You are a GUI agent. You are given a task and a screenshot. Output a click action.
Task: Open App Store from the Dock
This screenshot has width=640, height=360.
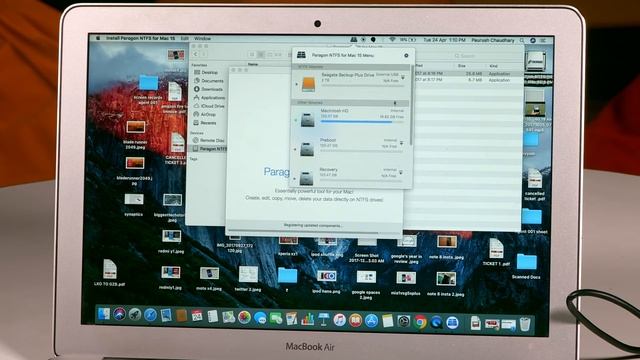[371, 321]
